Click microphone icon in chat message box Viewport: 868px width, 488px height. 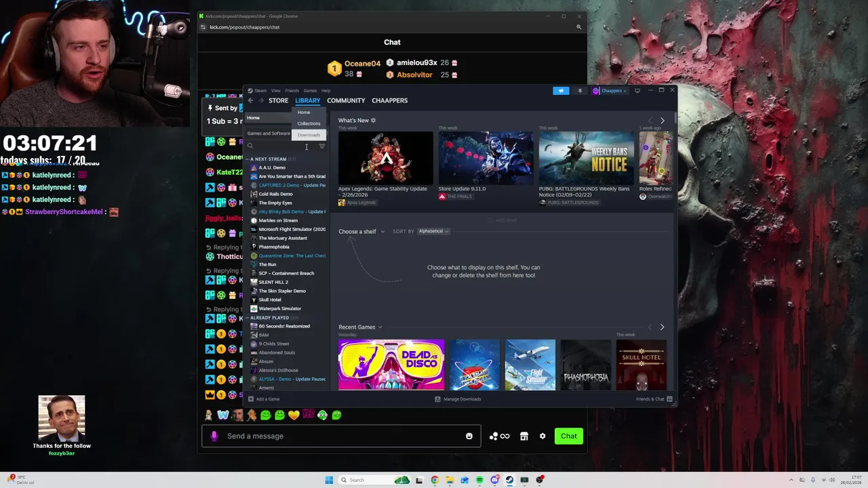point(214,436)
